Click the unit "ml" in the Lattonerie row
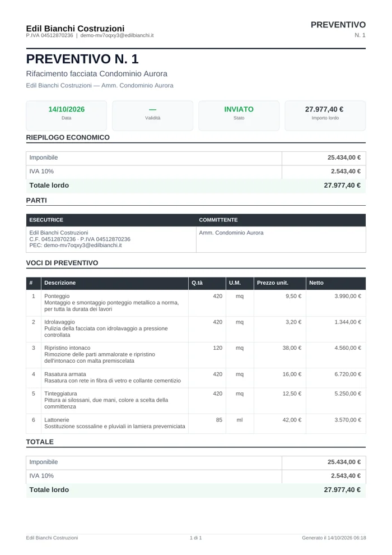This screenshot has width=392, height=555. [240, 420]
